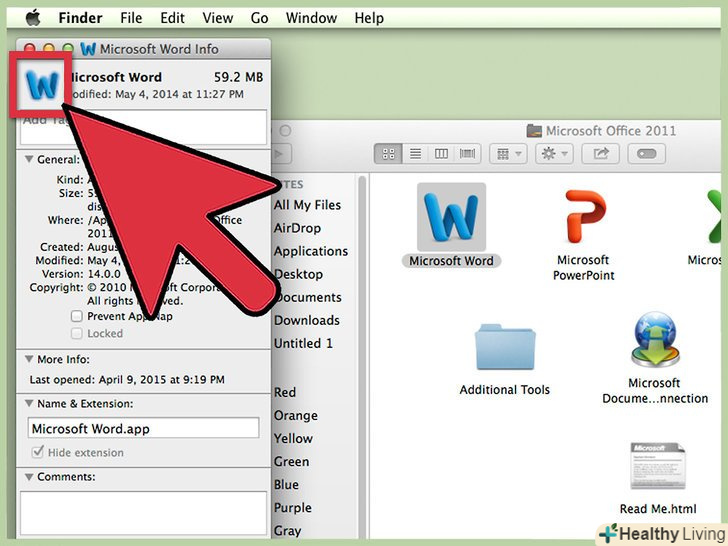Image resolution: width=728 pixels, height=546 pixels.
Task: Click the Finder sidebar scrollbar
Action: pos(363,355)
